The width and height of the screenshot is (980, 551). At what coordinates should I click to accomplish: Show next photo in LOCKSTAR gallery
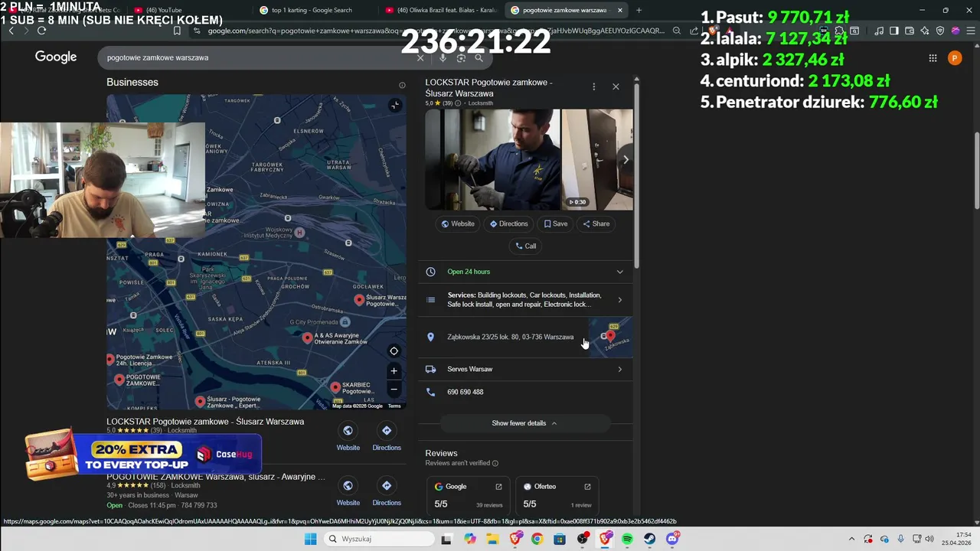tap(626, 159)
